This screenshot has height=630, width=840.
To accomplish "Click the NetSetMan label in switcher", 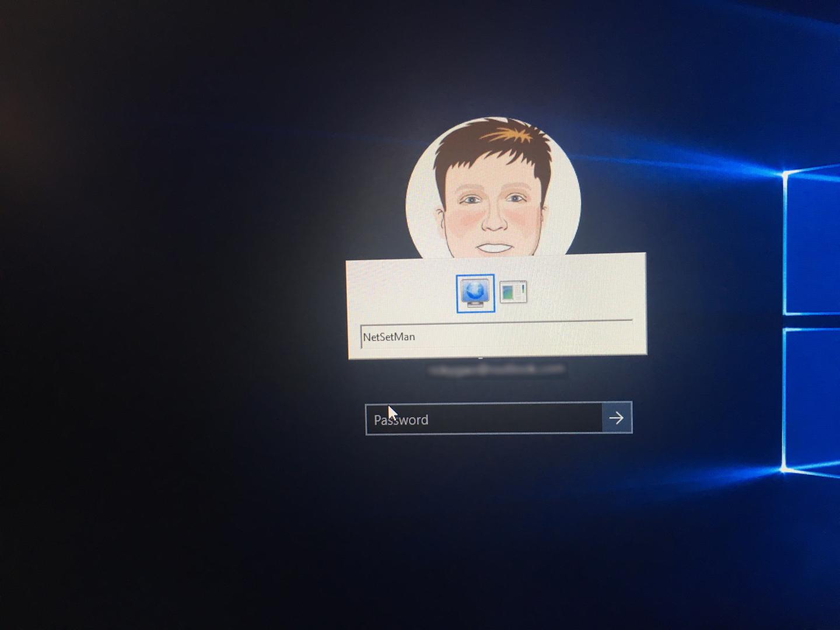I will (x=389, y=337).
